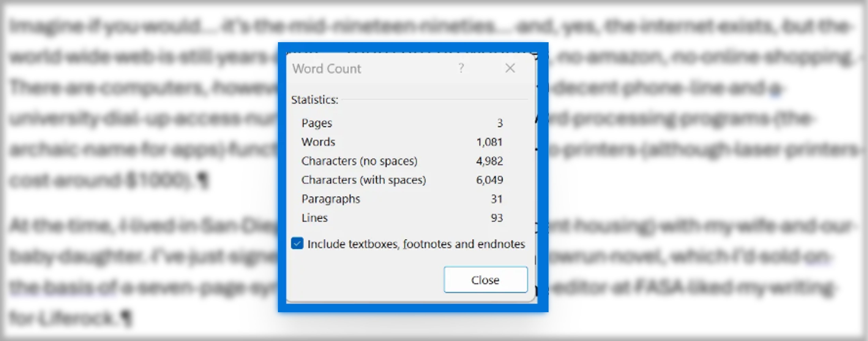Close dialog with the X icon
868x341 pixels.
510,68
